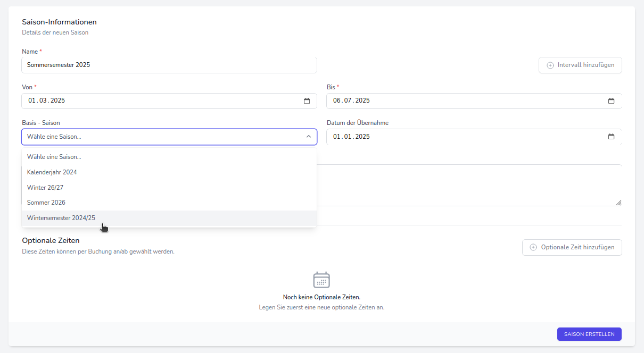Choose 'Wintersemester 2024/25' option

click(61, 218)
